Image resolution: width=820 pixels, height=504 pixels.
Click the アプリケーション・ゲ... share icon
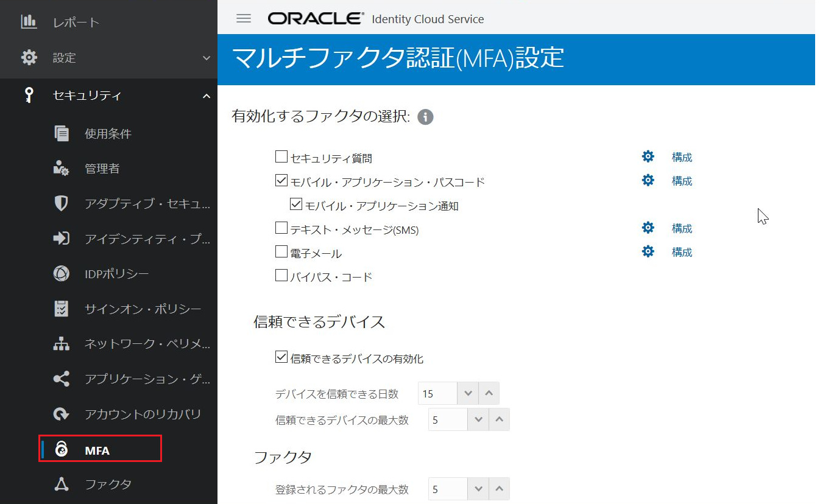click(62, 379)
